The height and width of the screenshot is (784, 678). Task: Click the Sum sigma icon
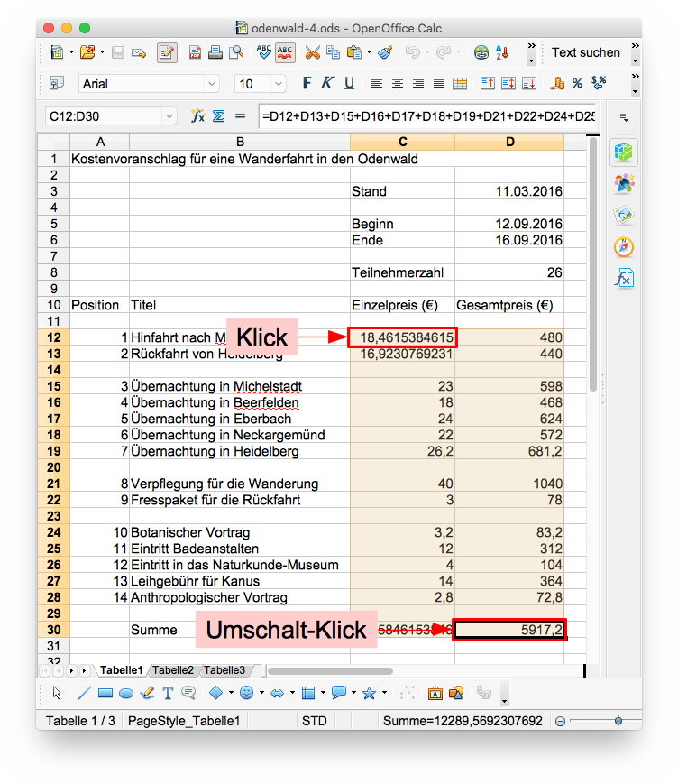click(219, 116)
